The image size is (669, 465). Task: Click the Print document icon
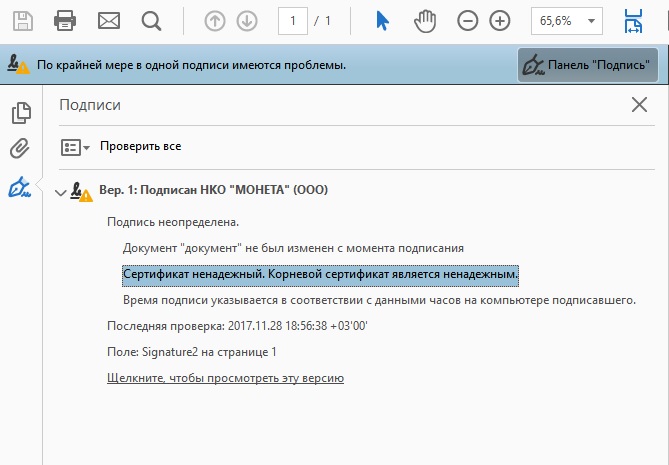(x=65, y=20)
